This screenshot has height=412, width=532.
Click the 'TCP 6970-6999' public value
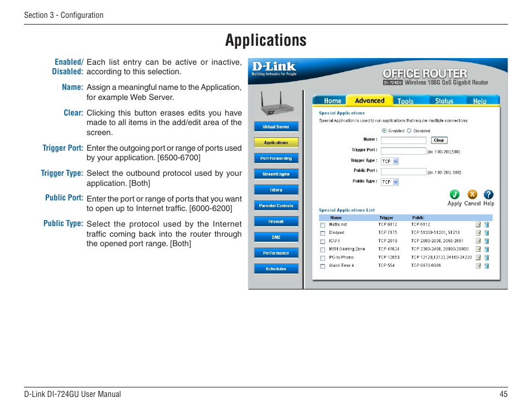[426, 265]
